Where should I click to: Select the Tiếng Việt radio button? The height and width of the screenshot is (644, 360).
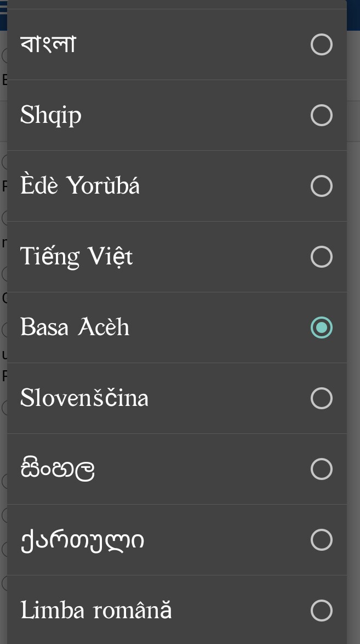(x=321, y=257)
